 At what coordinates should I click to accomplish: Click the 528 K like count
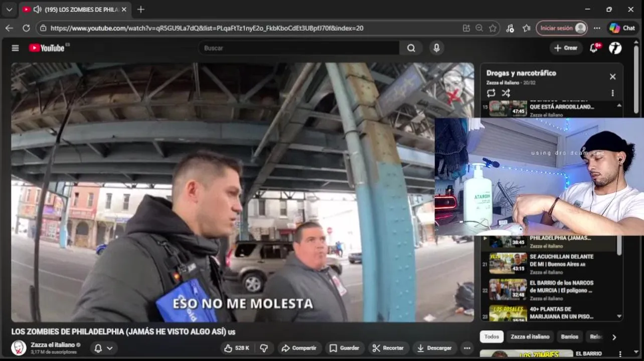242,348
